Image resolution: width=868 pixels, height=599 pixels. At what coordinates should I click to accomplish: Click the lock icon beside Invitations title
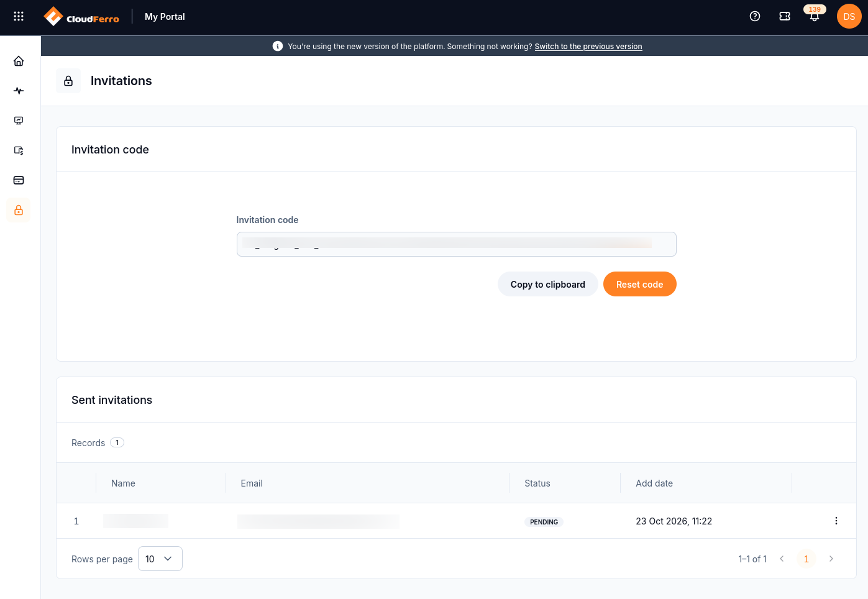(68, 81)
